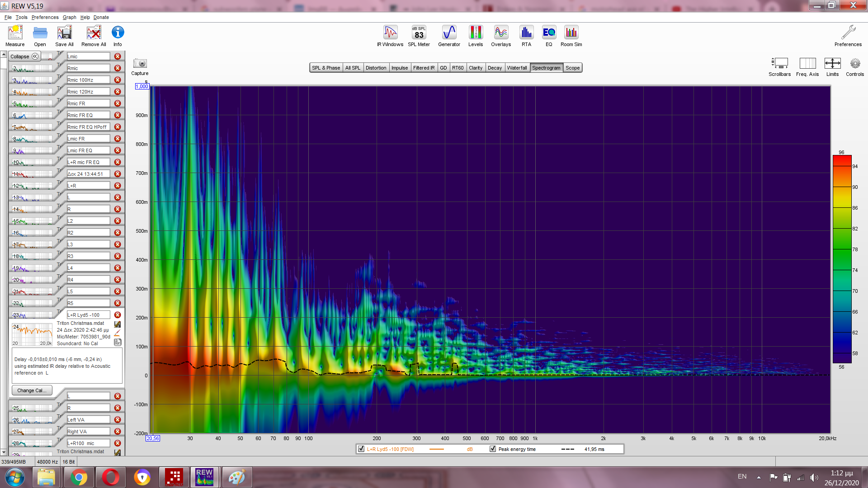Click the measurement list scroll up arrow
The height and width of the screenshot is (488, 868).
pos(4,55)
